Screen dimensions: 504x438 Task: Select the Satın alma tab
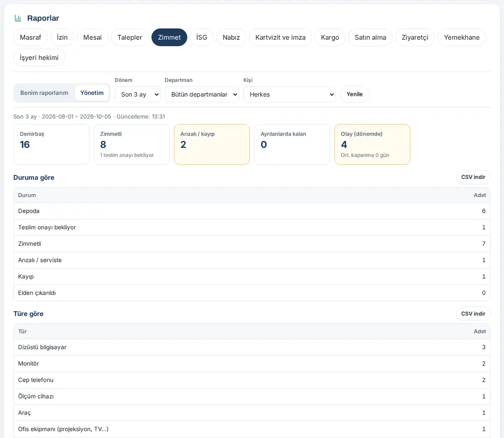(370, 37)
